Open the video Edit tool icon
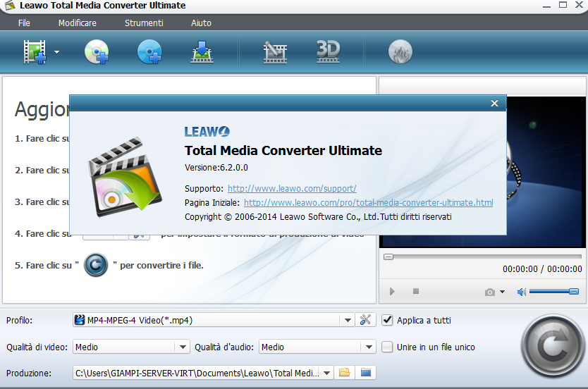 [275, 51]
